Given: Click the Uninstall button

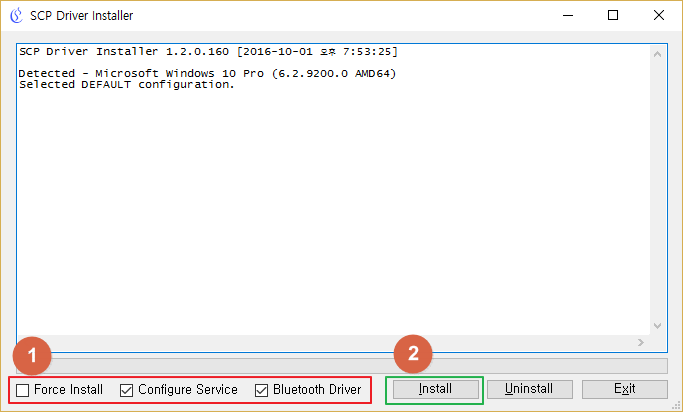Looking at the screenshot, I should click(x=529, y=389).
